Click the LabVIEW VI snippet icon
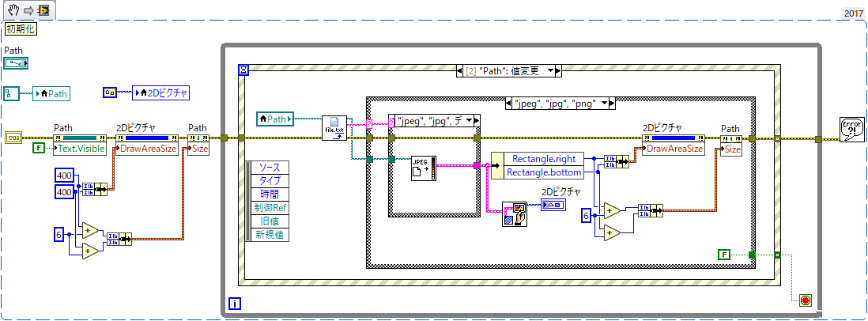Image resolution: width=868 pixels, height=321 pixels. pyautogui.click(x=42, y=10)
